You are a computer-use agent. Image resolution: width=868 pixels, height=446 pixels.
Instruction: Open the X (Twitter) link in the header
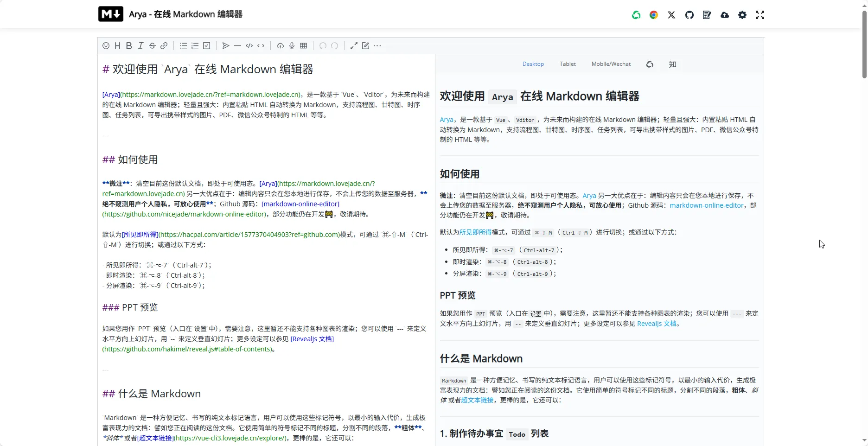pyautogui.click(x=671, y=15)
